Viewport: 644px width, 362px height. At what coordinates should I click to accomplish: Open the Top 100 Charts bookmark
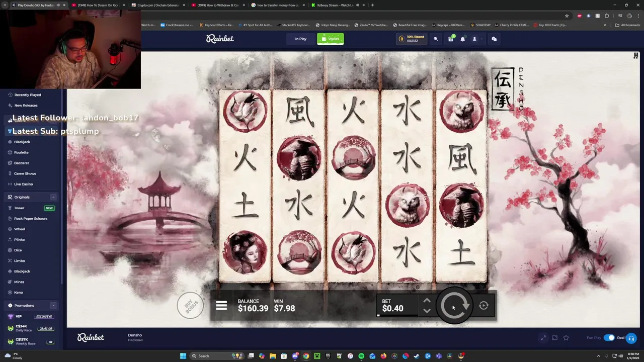[x=550, y=25]
